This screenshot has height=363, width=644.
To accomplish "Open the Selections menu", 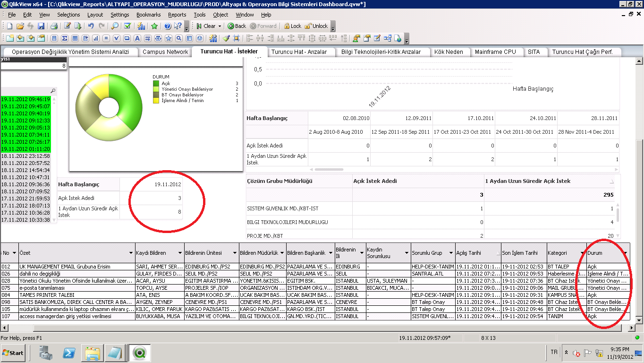I will (x=69, y=15).
